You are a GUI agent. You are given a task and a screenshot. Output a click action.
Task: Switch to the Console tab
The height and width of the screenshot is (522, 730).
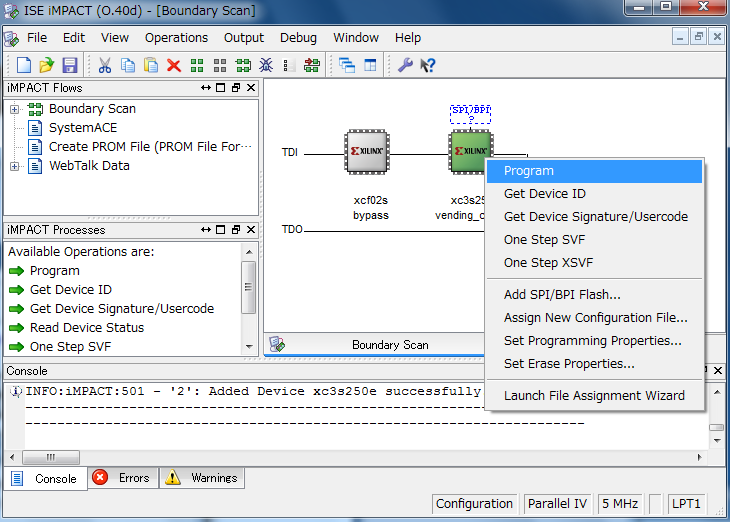45,479
